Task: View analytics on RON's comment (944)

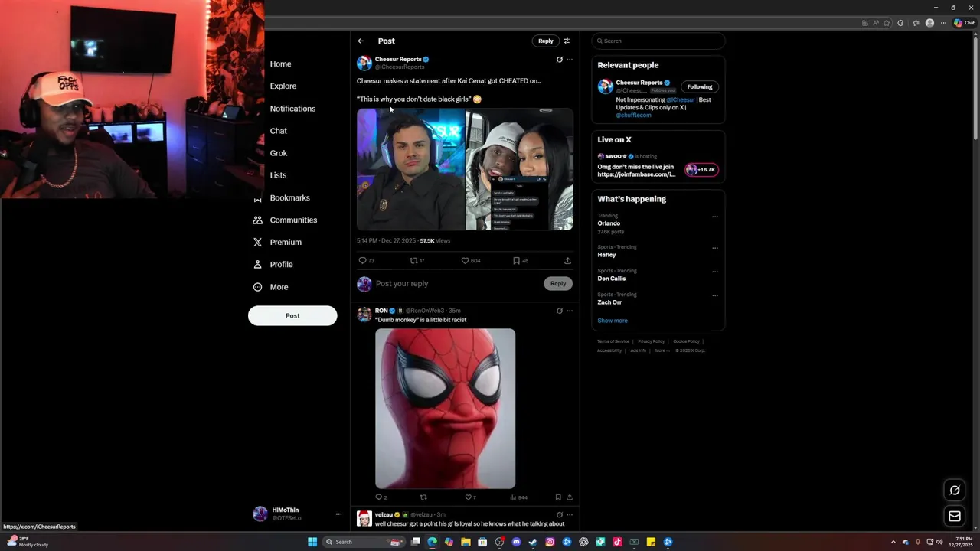Action: pyautogui.click(x=513, y=497)
